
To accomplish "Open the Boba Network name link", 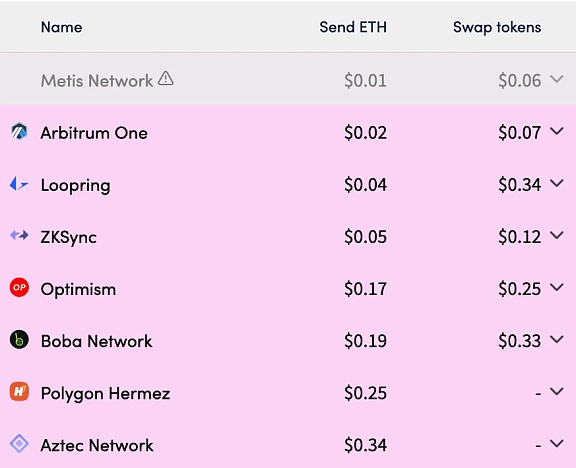I will tap(96, 341).
